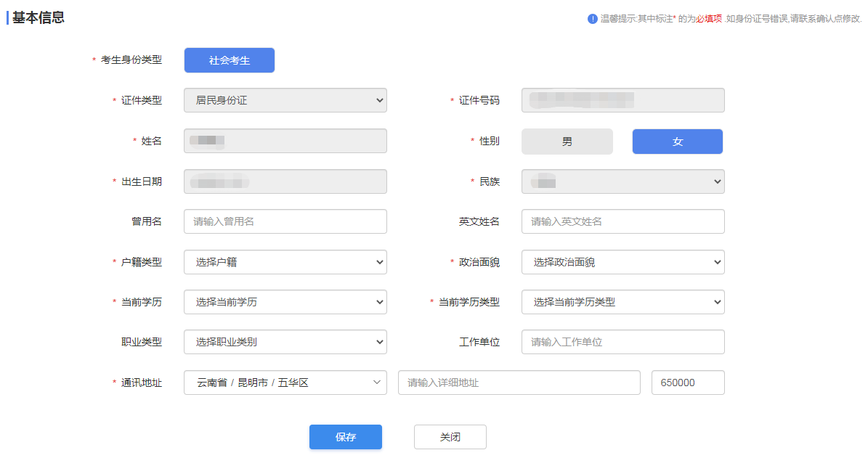Click the 英文姓名 text field
The image size is (868, 458).
click(x=622, y=221)
